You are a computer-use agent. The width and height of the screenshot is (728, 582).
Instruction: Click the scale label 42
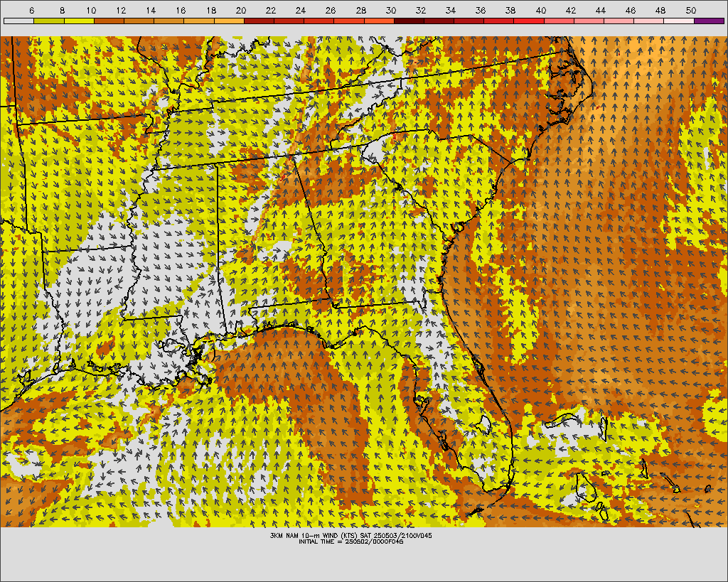coord(571,11)
